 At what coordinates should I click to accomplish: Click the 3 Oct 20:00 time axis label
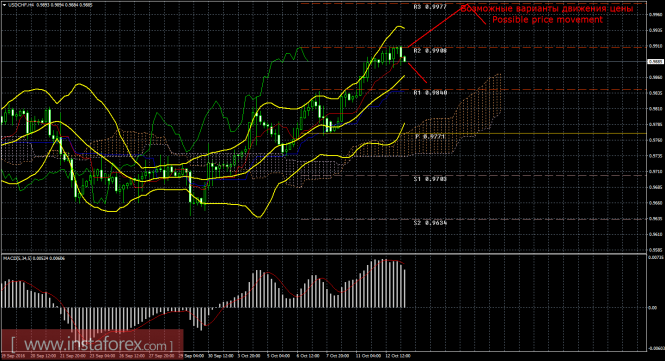(x=249, y=356)
